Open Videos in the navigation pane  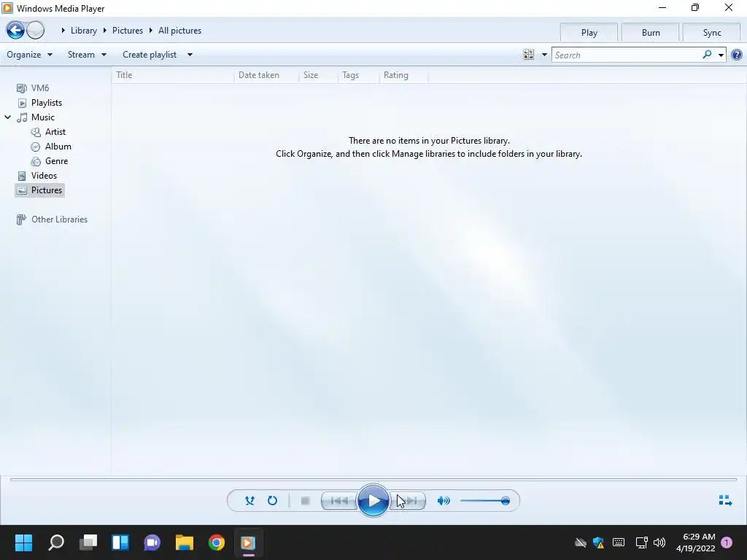44,176
